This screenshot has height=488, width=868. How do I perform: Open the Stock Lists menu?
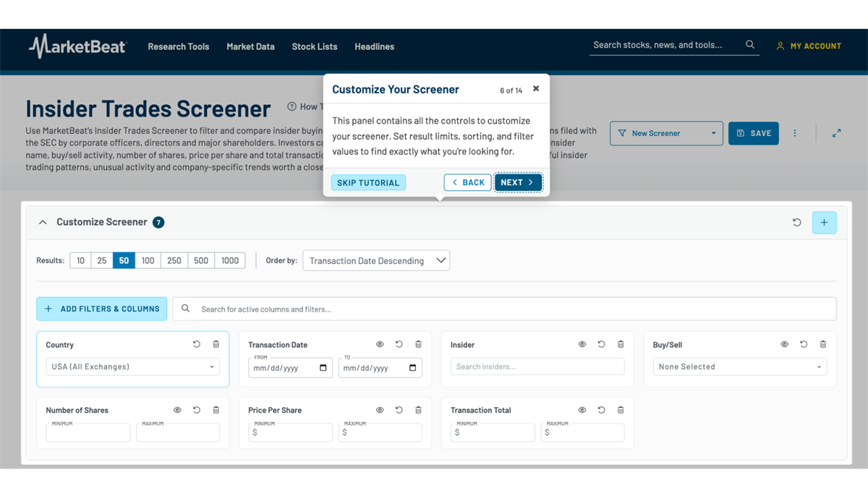[315, 46]
